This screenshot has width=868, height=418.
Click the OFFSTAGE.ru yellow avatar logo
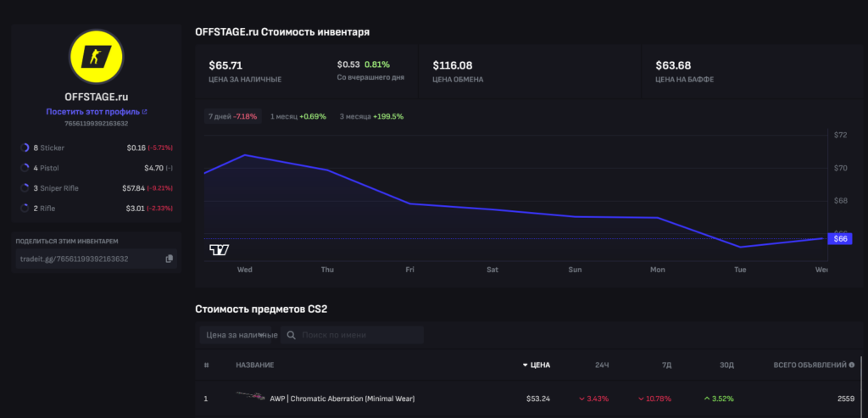click(96, 56)
